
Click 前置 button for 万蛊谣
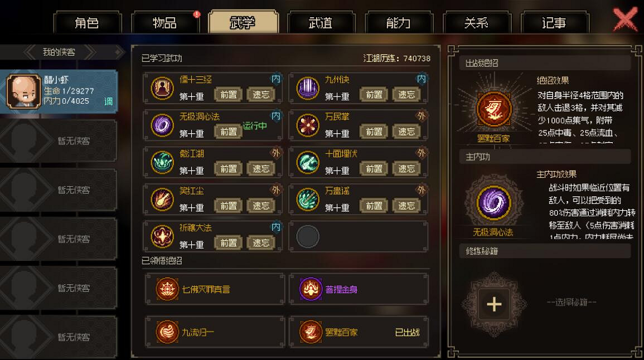click(374, 206)
